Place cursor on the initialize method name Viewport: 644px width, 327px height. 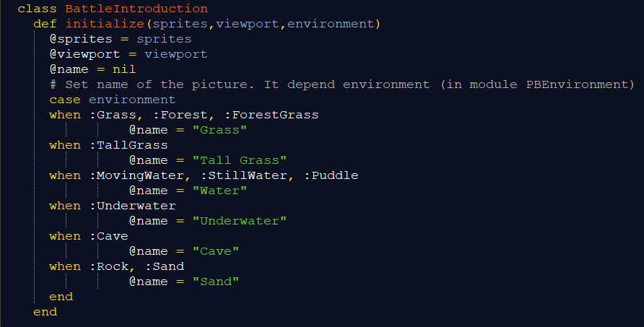pyautogui.click(x=97, y=24)
